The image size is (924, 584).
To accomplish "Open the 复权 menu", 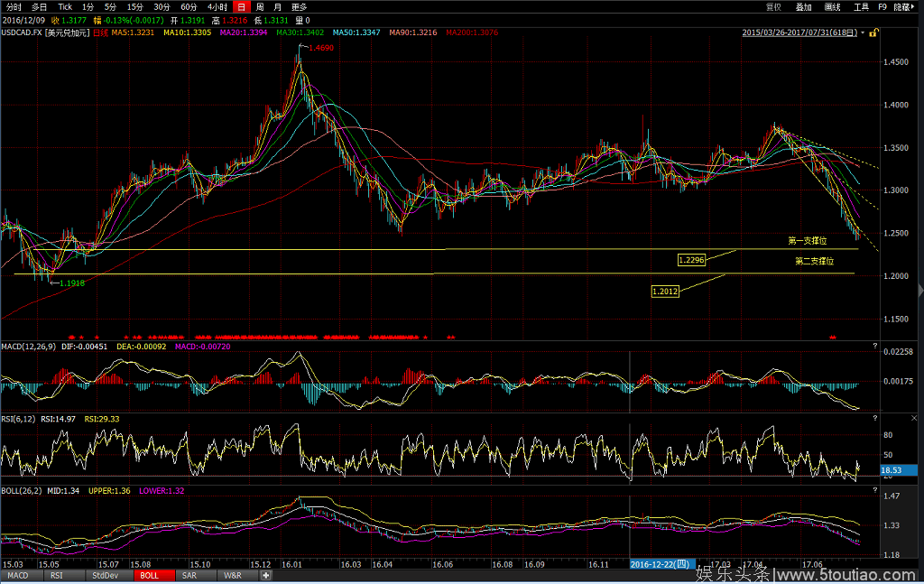I will tap(773, 7).
